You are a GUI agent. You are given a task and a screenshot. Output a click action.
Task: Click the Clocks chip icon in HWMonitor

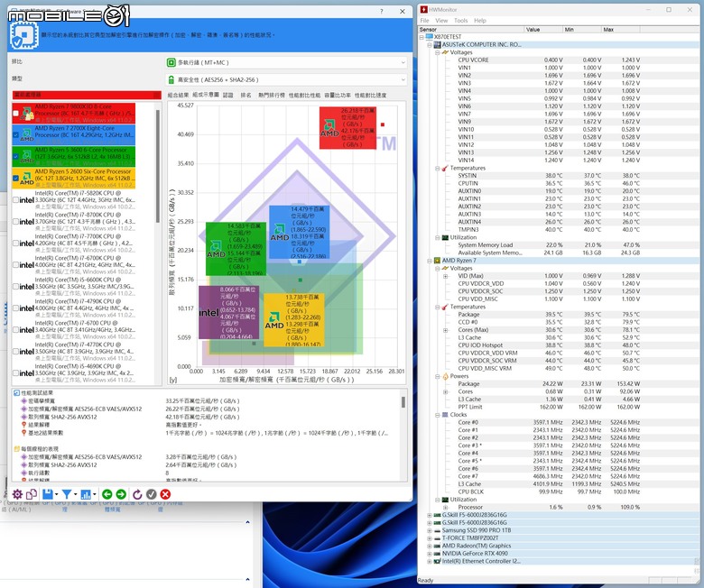[445, 415]
